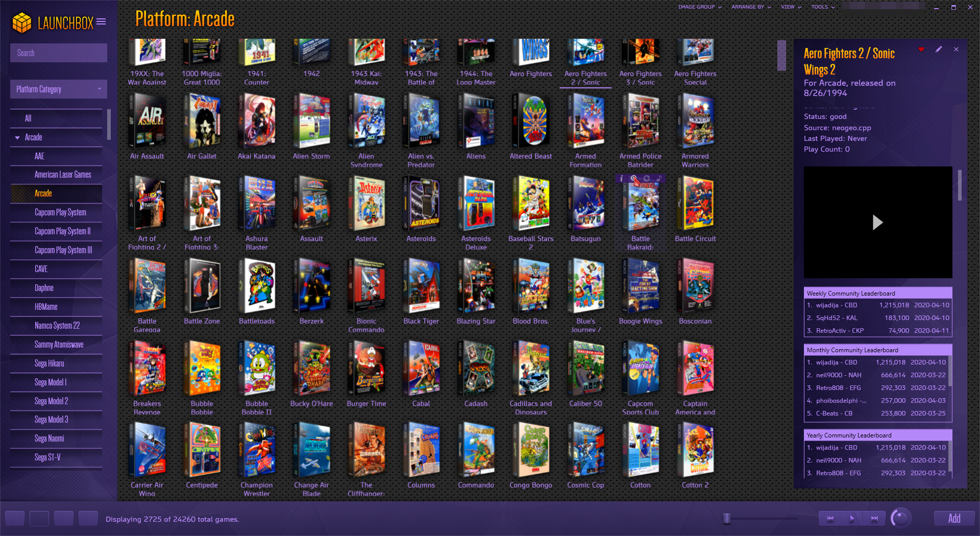Select the Altered Beast game box
The width and height of the screenshot is (980, 536).
click(531, 121)
